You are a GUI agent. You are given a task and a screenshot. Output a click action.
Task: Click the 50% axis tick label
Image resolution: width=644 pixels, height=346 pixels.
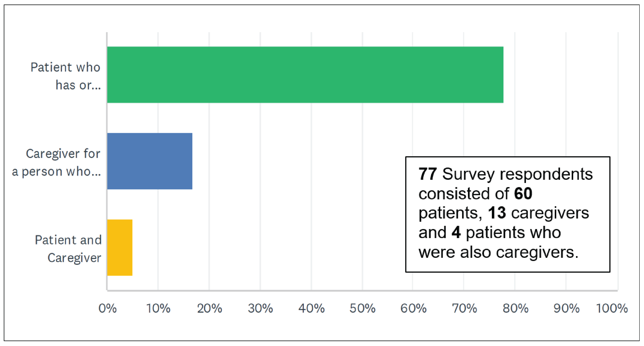362,309
